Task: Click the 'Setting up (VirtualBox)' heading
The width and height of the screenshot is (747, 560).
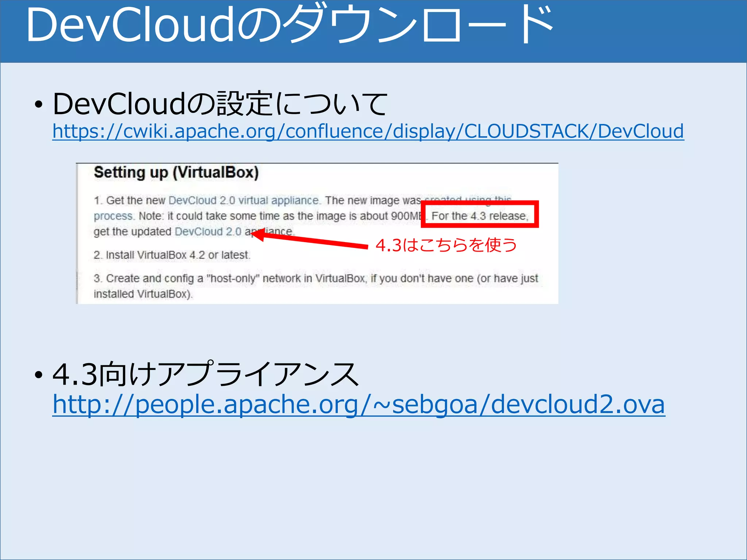Action: tap(176, 173)
